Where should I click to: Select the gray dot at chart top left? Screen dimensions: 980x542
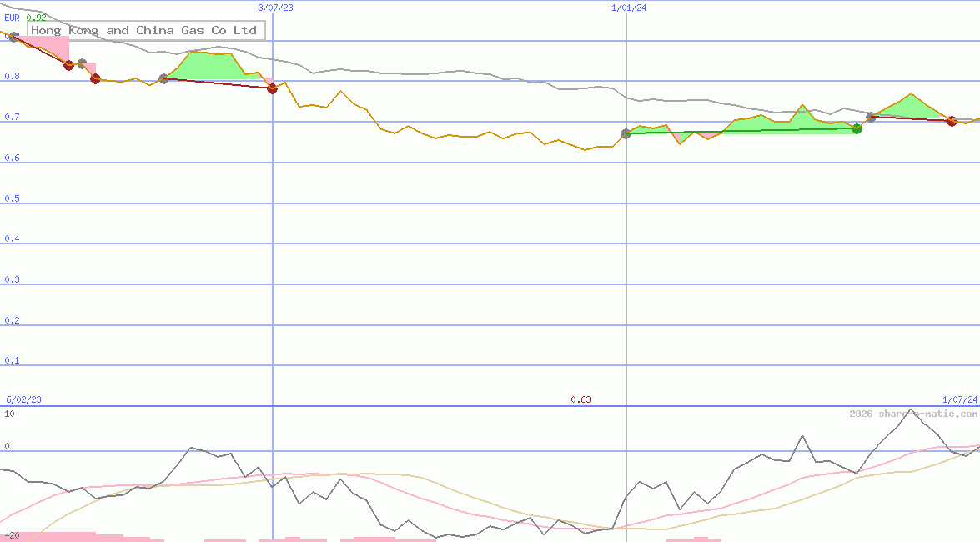pyautogui.click(x=13, y=36)
